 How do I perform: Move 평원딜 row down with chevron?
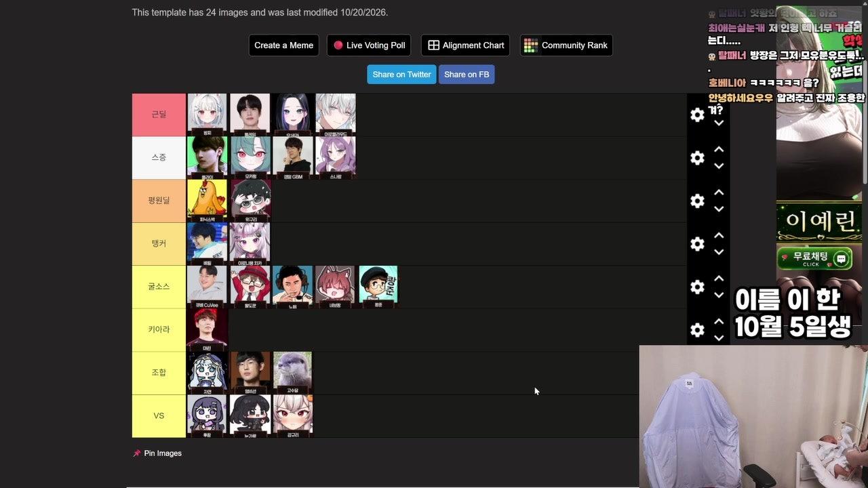tap(719, 209)
